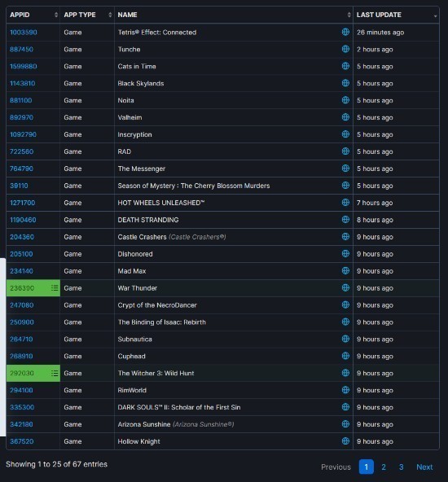The image size is (448, 482).
Task: Click globe icon for Season of Mystery
Action: click(x=345, y=186)
